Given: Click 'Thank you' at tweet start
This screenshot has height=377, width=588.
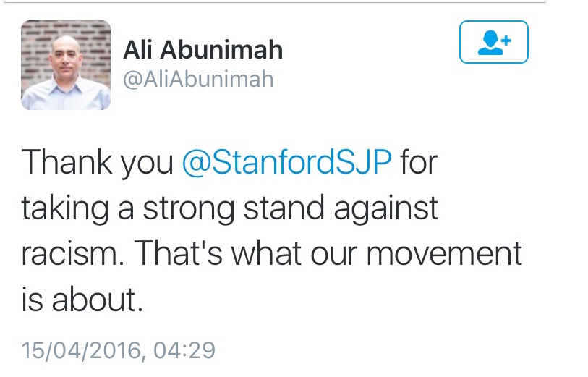Looking at the screenshot, I should 98,163.
